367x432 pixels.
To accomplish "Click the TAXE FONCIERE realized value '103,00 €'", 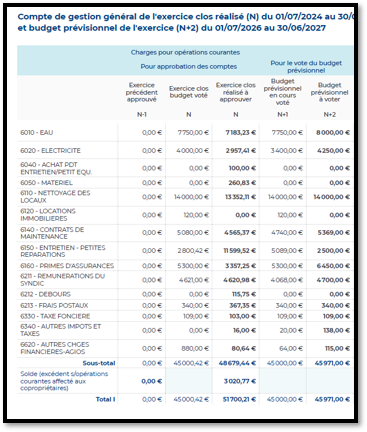I will [x=242, y=316].
